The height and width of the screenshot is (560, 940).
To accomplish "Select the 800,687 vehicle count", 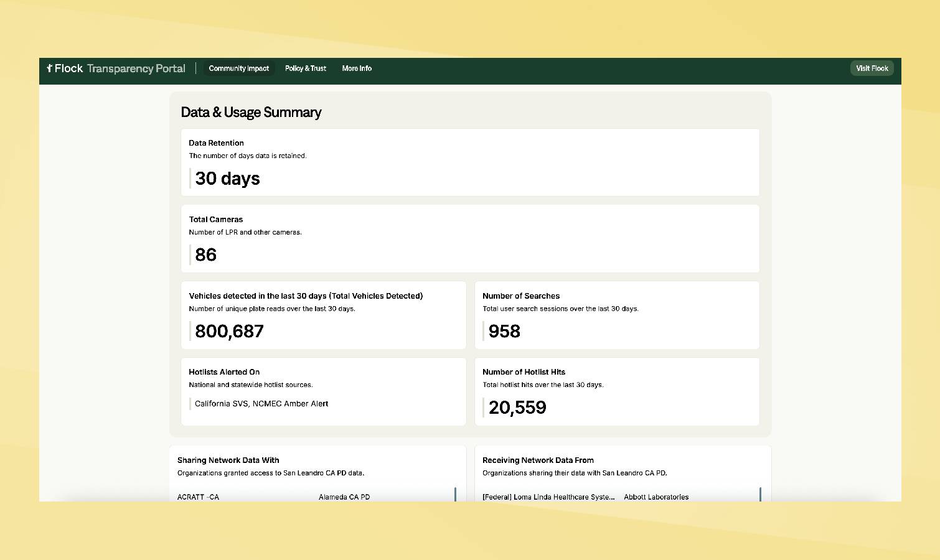I will pyautogui.click(x=230, y=331).
